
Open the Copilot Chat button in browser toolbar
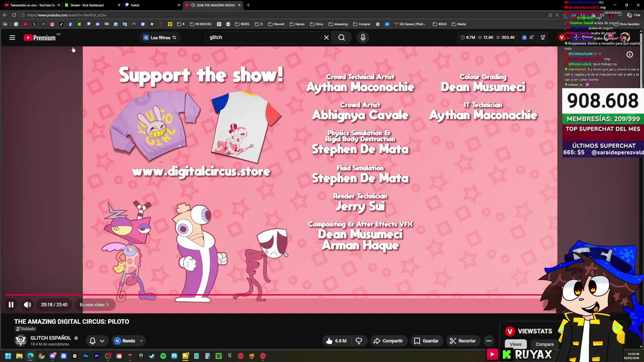coord(633,15)
